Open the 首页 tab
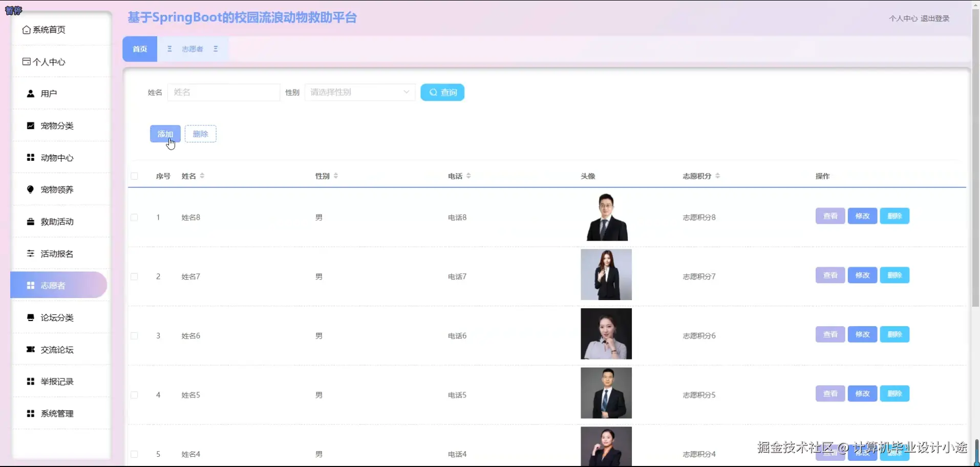 140,49
